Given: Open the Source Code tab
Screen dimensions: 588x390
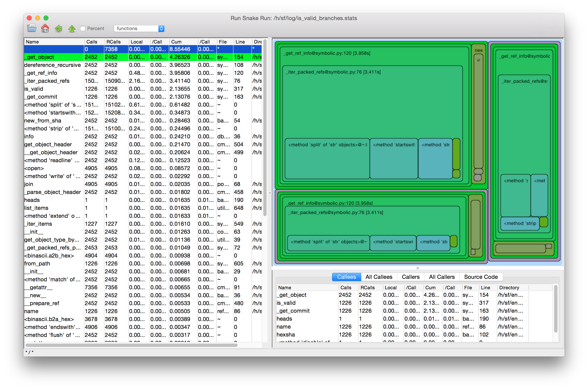Looking at the screenshot, I should pos(481,277).
